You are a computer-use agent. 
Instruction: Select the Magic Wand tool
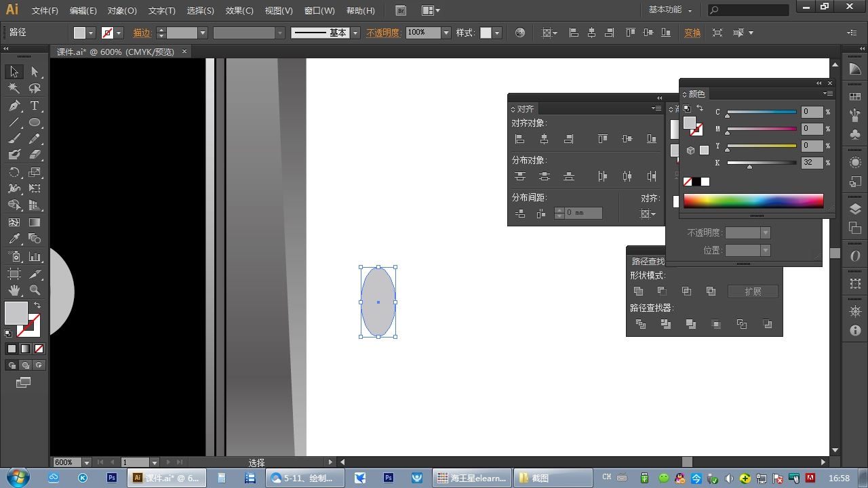click(14, 89)
